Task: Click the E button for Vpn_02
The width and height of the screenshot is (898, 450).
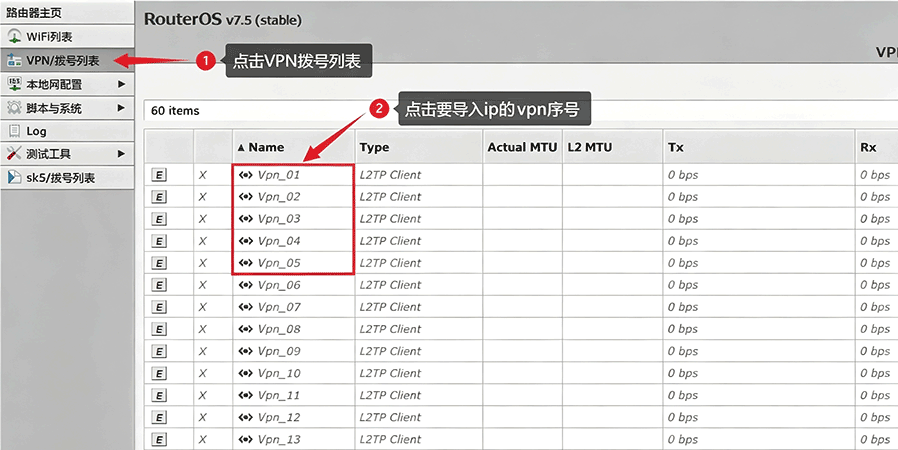Action: (x=159, y=197)
